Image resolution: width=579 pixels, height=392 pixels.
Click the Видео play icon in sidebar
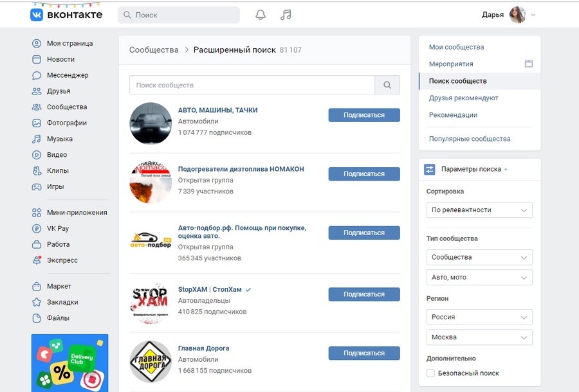click(x=37, y=155)
